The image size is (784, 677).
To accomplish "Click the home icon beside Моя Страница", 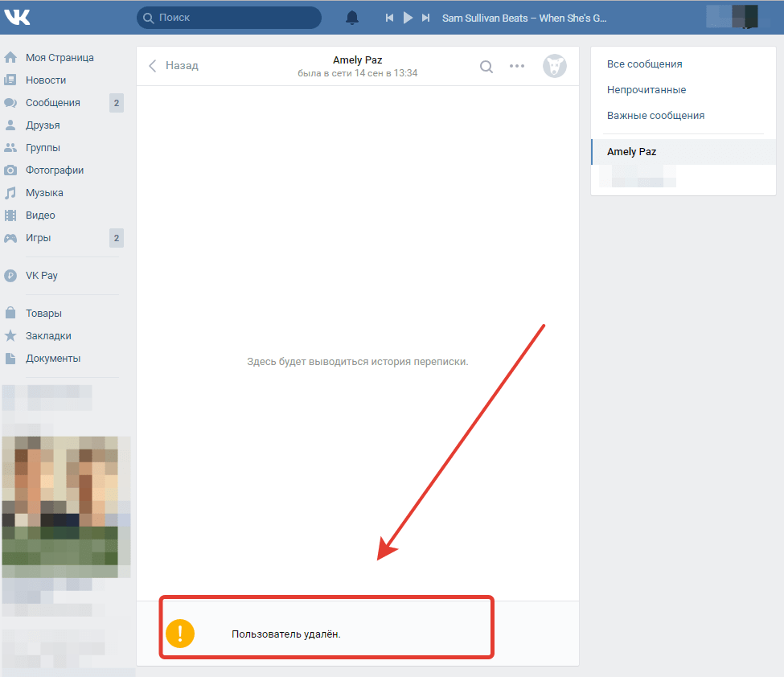I will coord(10,58).
